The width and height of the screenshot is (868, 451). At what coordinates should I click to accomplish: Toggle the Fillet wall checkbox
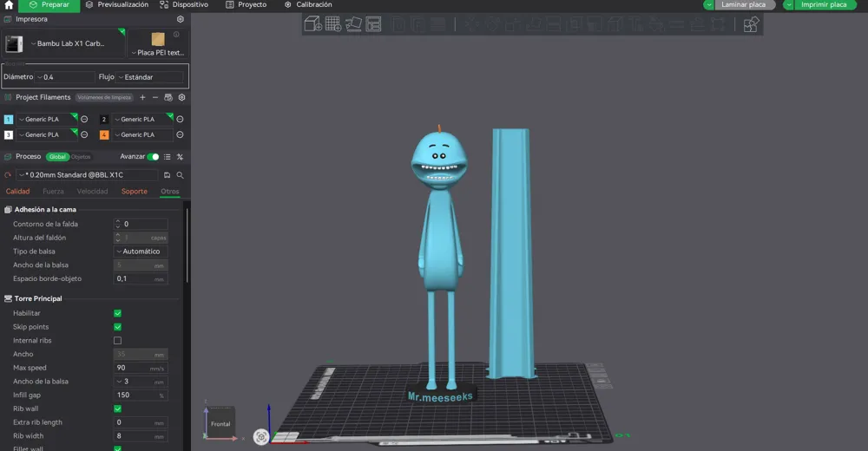[x=117, y=448]
